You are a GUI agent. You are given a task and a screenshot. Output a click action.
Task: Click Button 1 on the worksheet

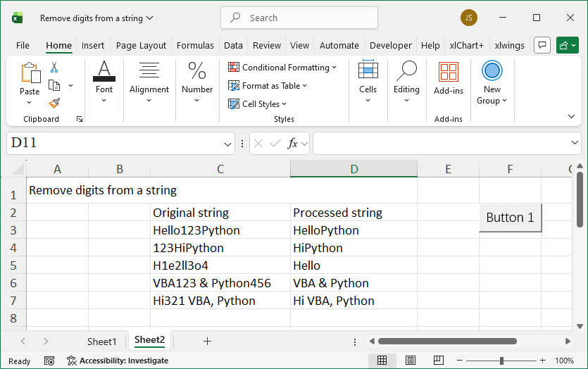511,218
